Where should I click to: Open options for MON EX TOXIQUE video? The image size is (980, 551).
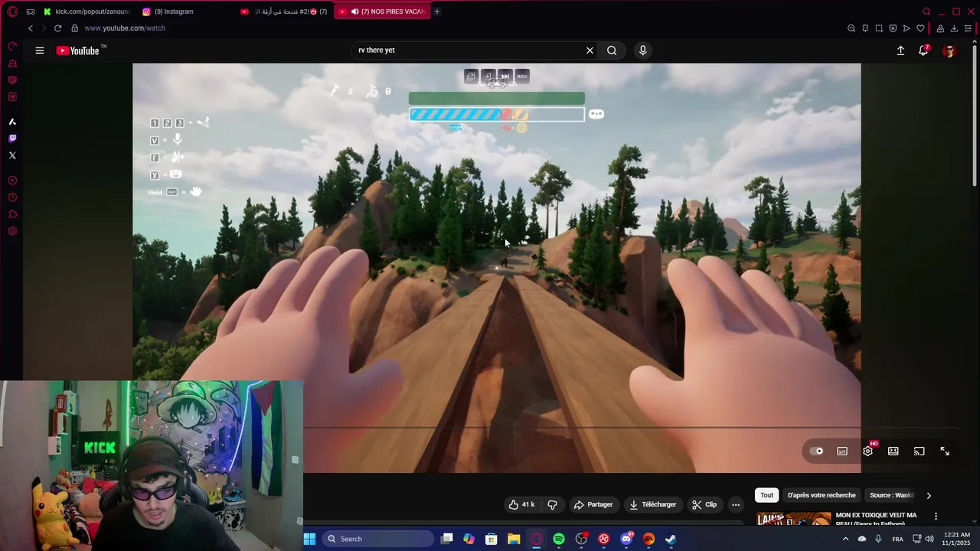click(x=936, y=517)
